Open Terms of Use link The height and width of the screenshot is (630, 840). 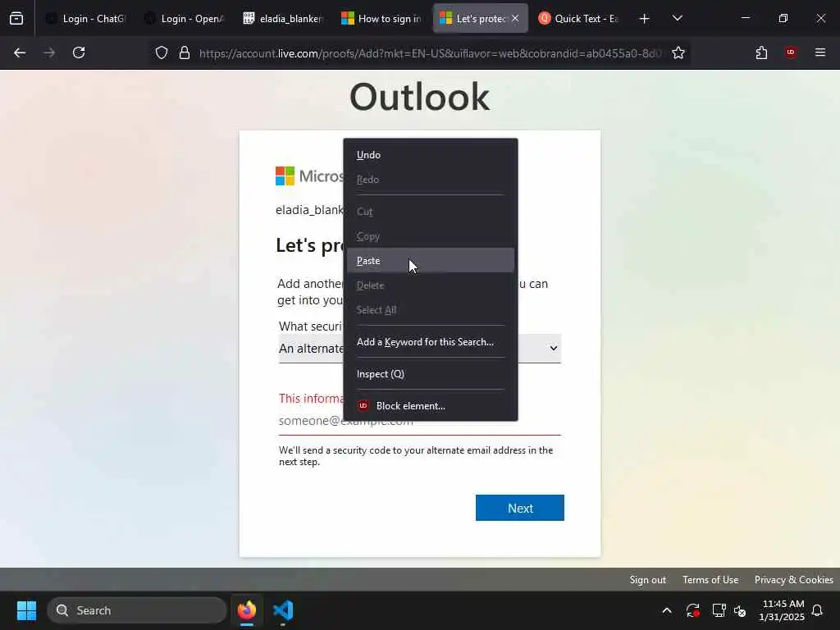710,580
